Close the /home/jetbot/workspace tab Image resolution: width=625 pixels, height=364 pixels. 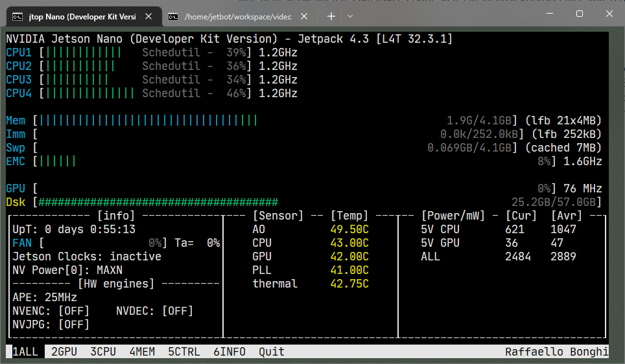(x=303, y=16)
